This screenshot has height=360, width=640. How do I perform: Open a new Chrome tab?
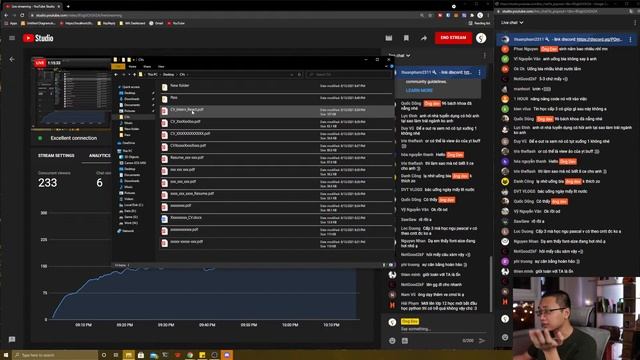coord(68,6)
